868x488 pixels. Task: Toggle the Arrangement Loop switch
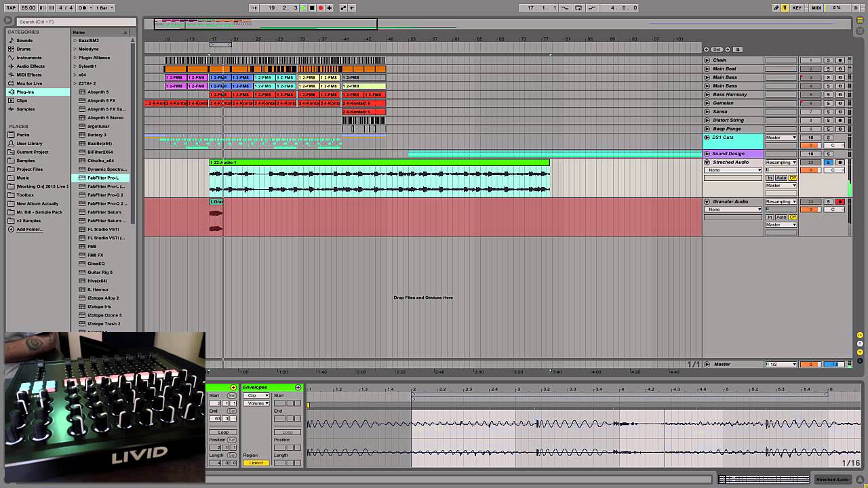pyautogui.click(x=578, y=7)
